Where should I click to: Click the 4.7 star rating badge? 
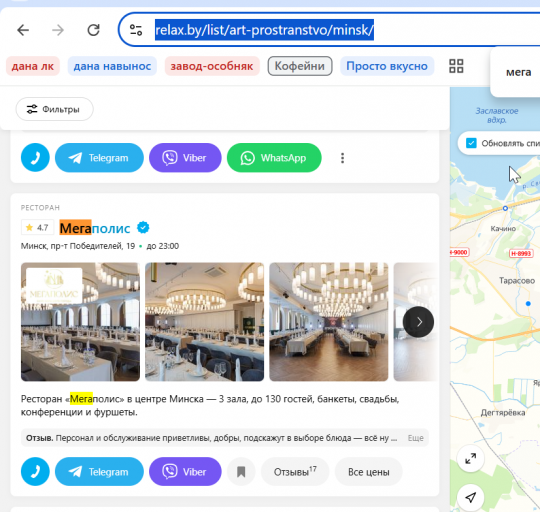pyautogui.click(x=37, y=227)
